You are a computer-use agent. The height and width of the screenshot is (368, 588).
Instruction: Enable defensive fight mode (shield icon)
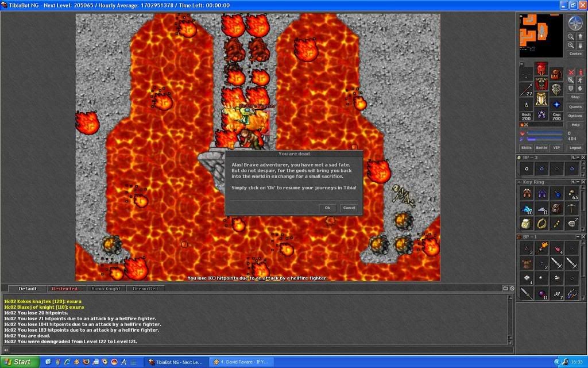pyautogui.click(x=571, y=89)
